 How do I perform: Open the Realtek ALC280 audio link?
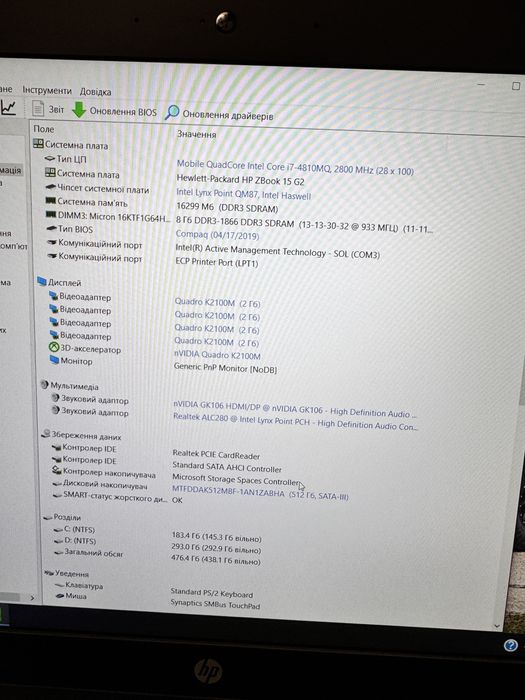(x=295, y=422)
